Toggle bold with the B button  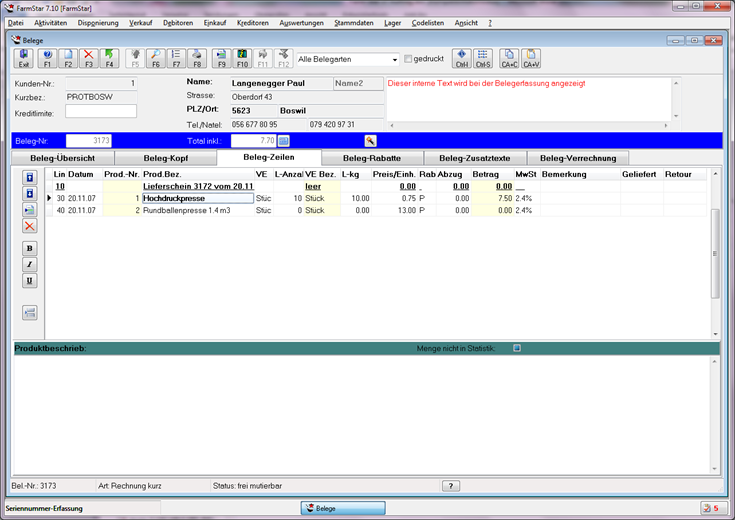click(30, 249)
